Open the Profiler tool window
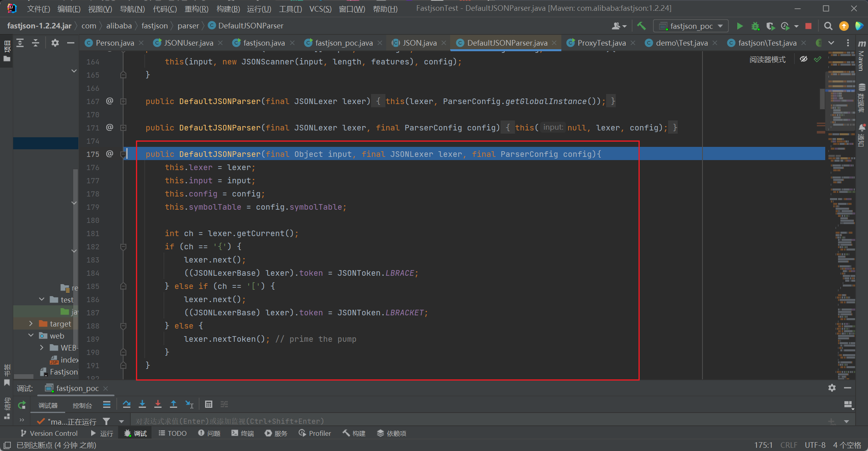868x451 pixels. coord(315,433)
